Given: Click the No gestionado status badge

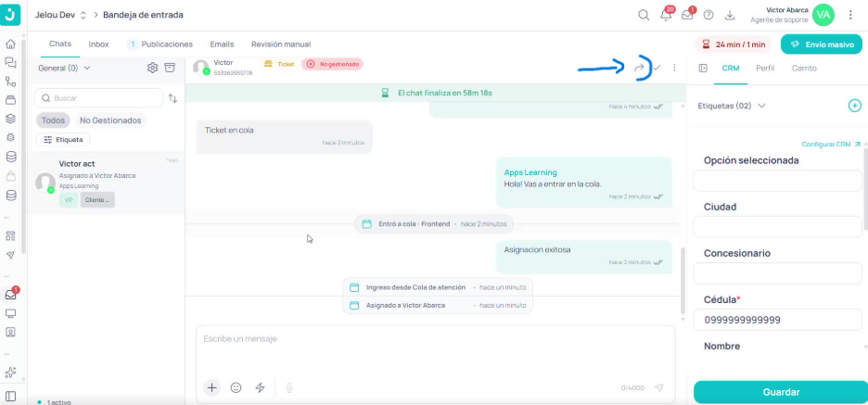Looking at the screenshot, I should pos(332,64).
